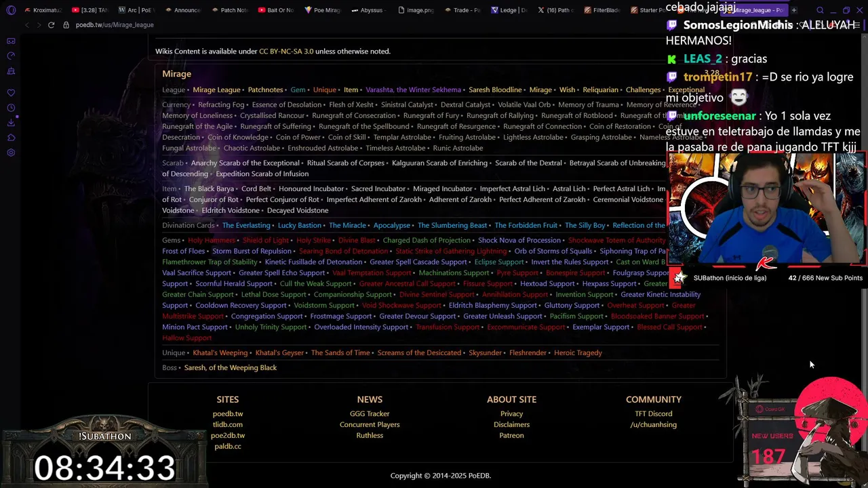This screenshot has width=868, height=488.
Task: Open the Hallow Support gem link
Action: click(187, 338)
